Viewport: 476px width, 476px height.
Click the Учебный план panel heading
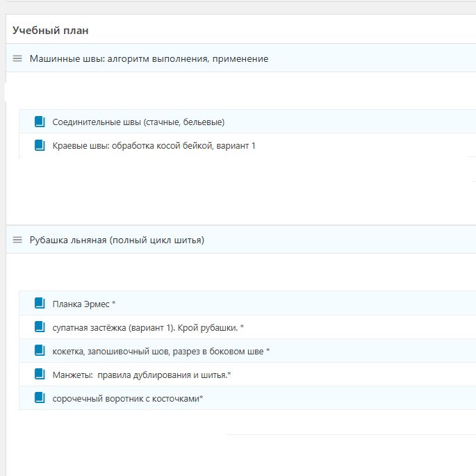(50, 31)
